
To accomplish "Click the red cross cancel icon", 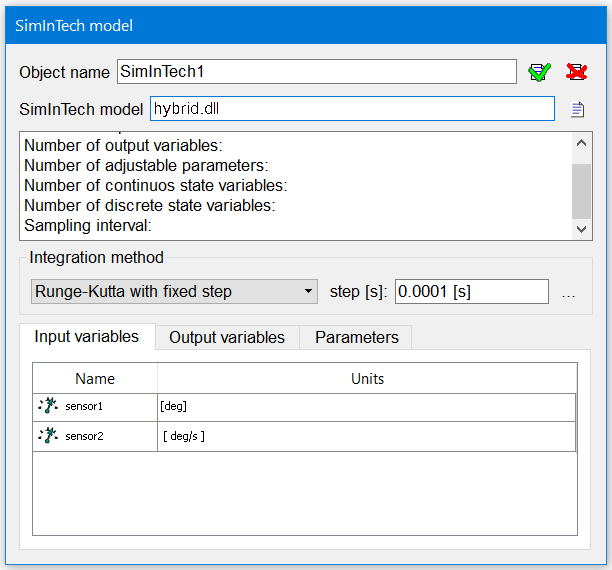I will (576, 72).
